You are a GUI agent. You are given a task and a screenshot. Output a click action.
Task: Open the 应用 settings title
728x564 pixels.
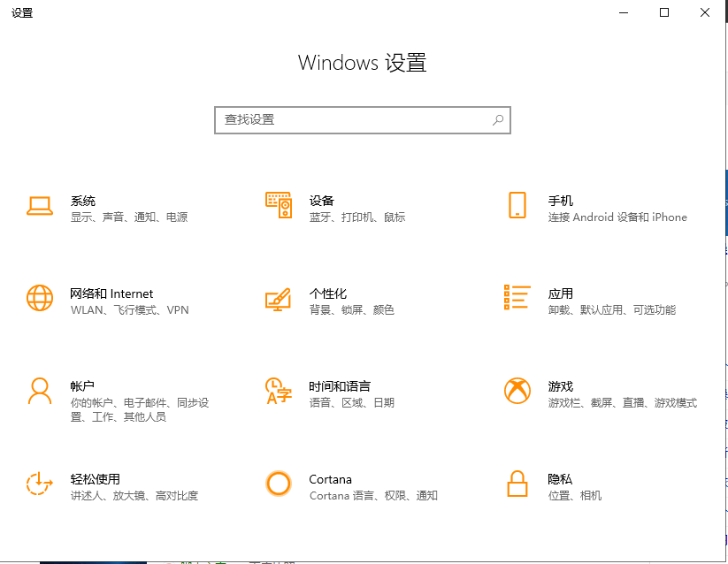pos(561,293)
